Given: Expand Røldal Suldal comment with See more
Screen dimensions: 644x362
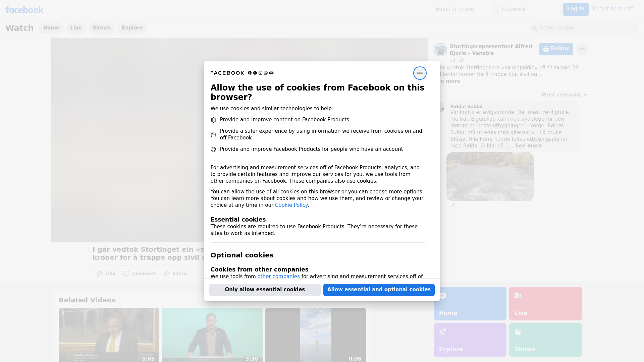Looking at the screenshot, I should [528, 146].
